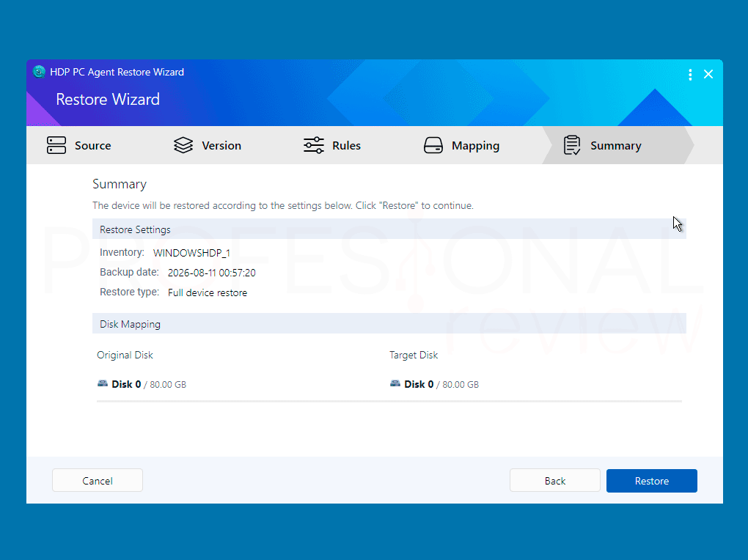Switch to the Version step tab
Image resolution: width=748 pixels, height=560 pixels.
pos(208,145)
